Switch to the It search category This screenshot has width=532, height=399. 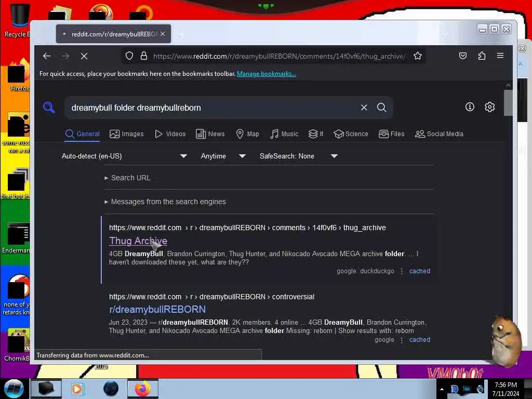tap(315, 134)
